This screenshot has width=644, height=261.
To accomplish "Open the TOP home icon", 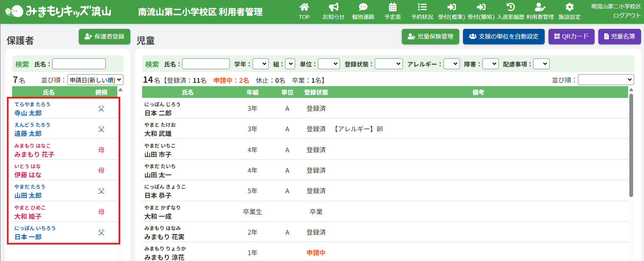I will click(304, 7).
